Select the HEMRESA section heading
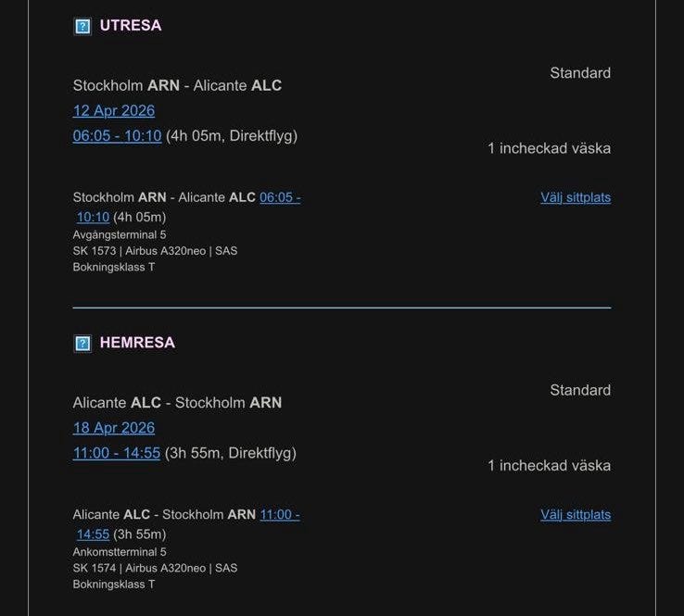 tap(137, 343)
